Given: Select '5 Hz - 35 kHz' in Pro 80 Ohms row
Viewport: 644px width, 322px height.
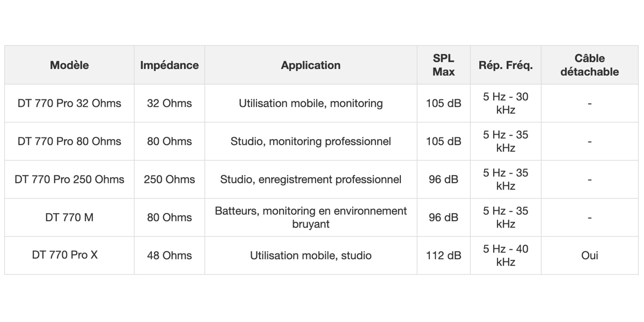Looking at the screenshot, I should pos(506,141).
